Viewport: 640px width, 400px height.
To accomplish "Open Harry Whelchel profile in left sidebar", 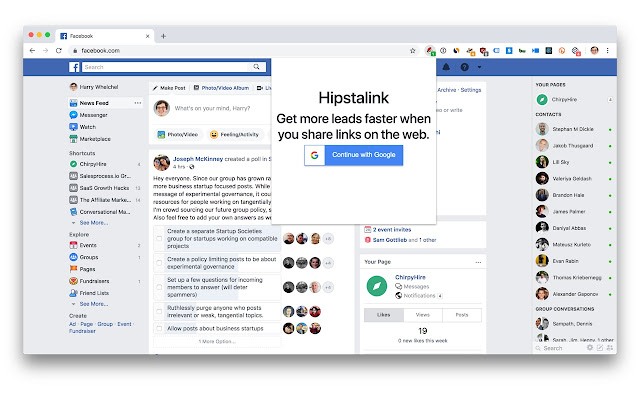I will 94,87.
